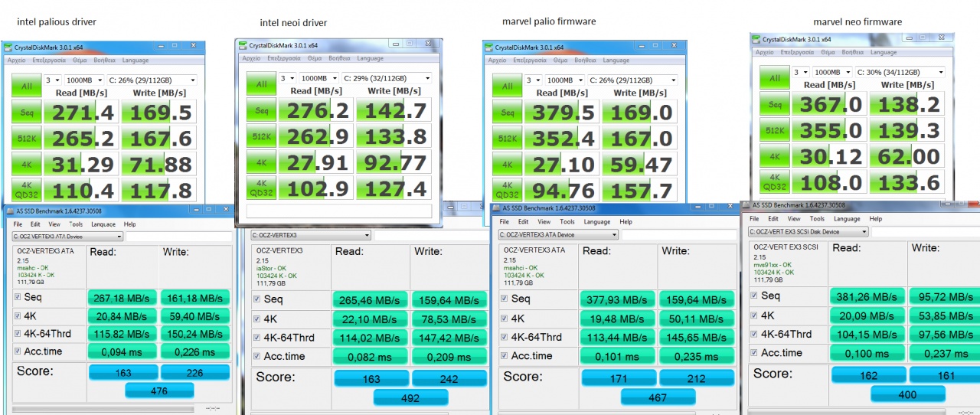Click the total score 492 box
Image resolution: width=980 pixels, height=415 pixels.
(x=410, y=397)
